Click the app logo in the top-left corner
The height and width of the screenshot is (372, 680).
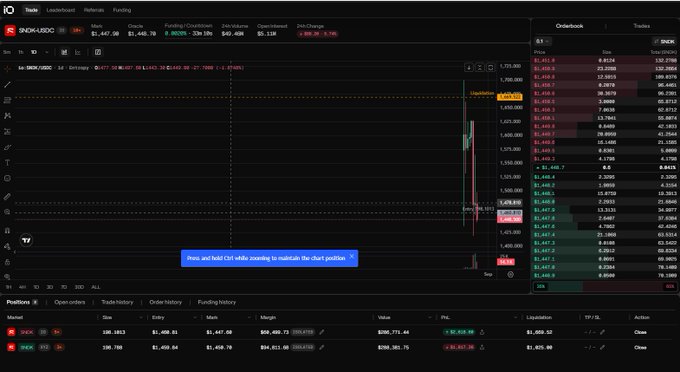(x=9, y=10)
